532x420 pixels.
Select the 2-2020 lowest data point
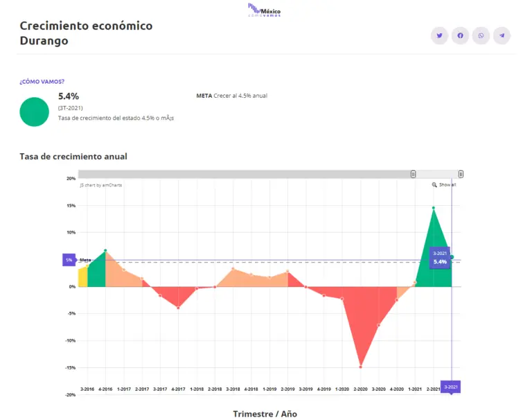click(360, 367)
